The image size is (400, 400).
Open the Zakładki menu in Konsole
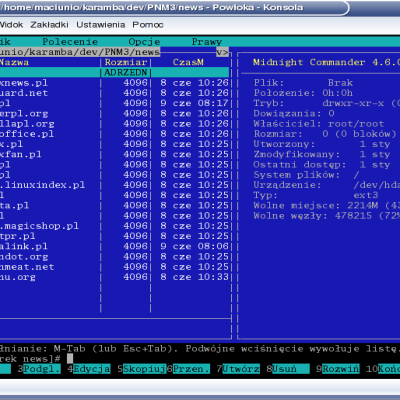pyautogui.click(x=49, y=25)
